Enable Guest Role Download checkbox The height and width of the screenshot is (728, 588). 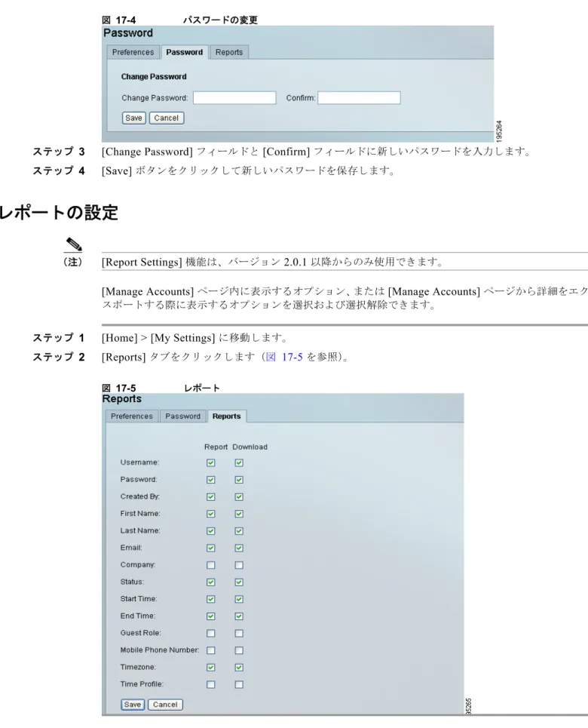tap(239, 633)
